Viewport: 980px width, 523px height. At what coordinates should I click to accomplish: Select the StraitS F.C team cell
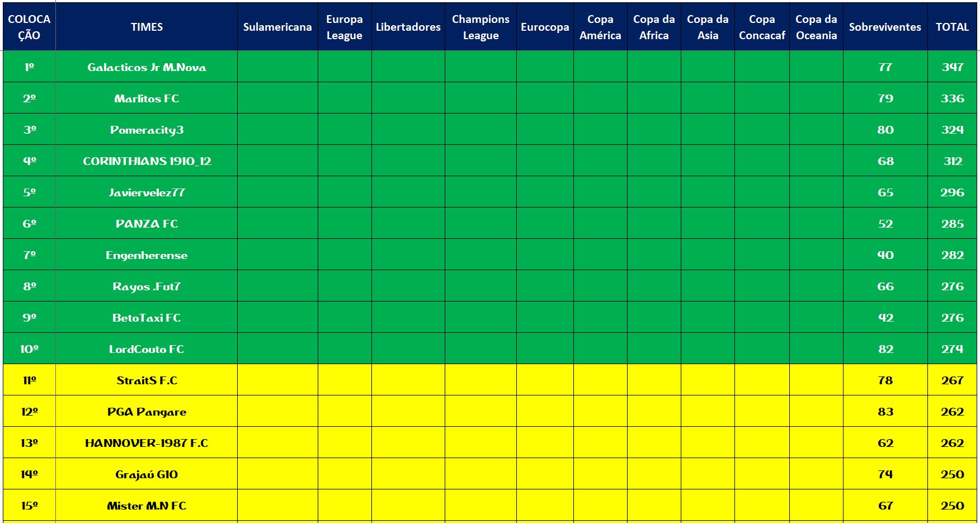[x=147, y=380]
